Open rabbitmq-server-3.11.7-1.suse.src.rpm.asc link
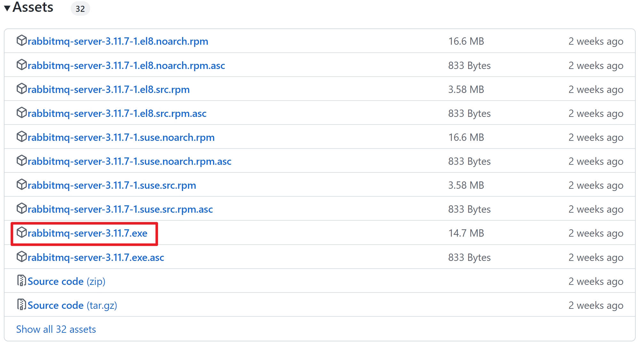 [120, 209]
